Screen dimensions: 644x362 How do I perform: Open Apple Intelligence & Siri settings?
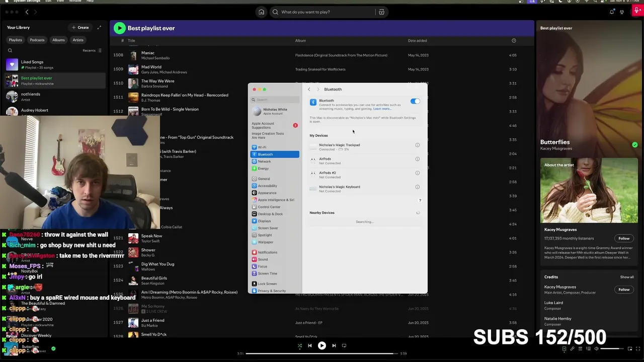pos(275,200)
